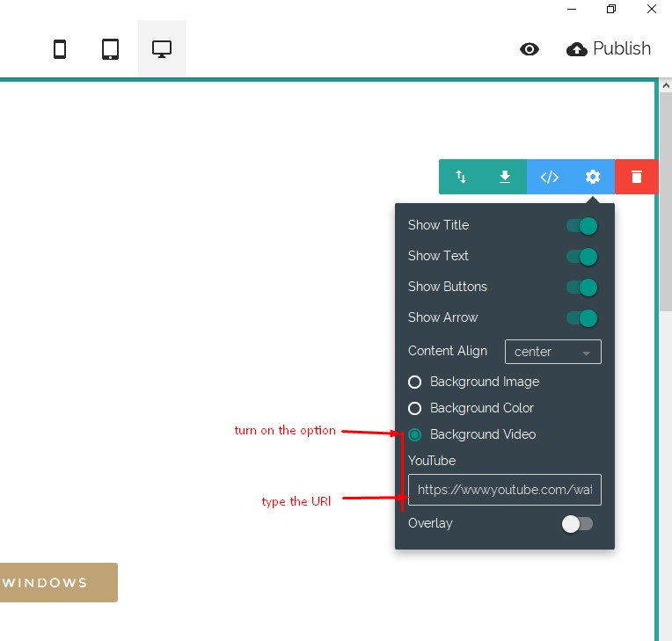Disable the Show Buttons switch
Screen dimensions: 672x641
[581, 288]
